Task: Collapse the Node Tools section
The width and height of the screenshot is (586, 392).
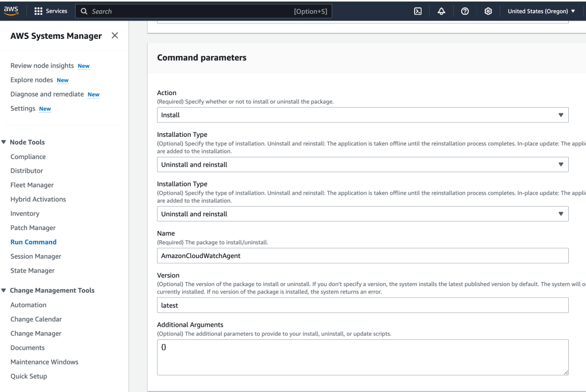Action: point(5,142)
